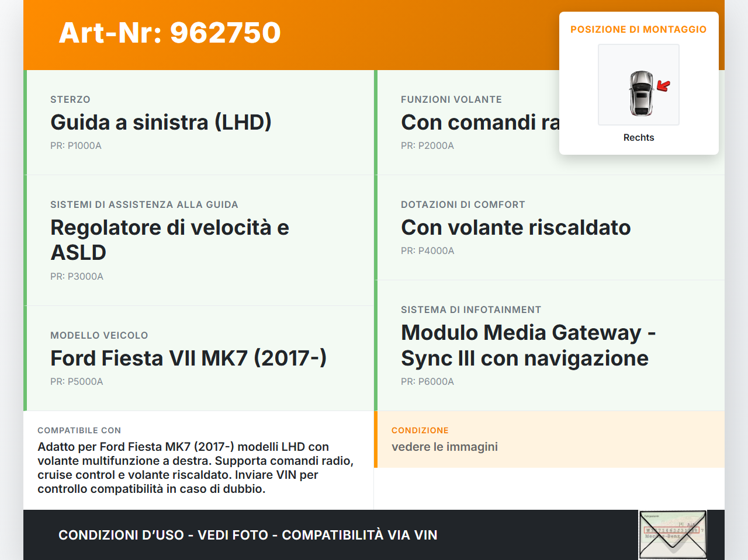Click the 'Posizione di montaggio' heading
The image size is (748, 560).
[x=638, y=29]
